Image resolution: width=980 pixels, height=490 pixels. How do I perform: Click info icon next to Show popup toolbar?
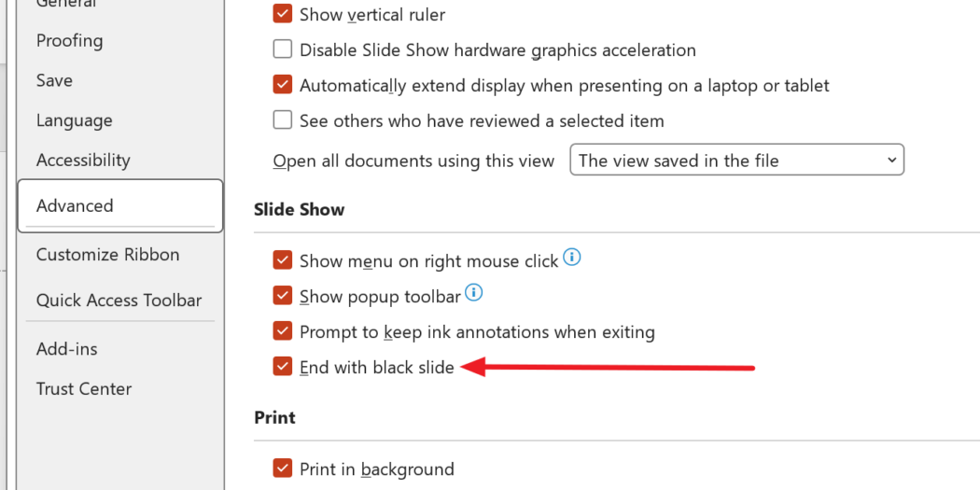pos(474,294)
